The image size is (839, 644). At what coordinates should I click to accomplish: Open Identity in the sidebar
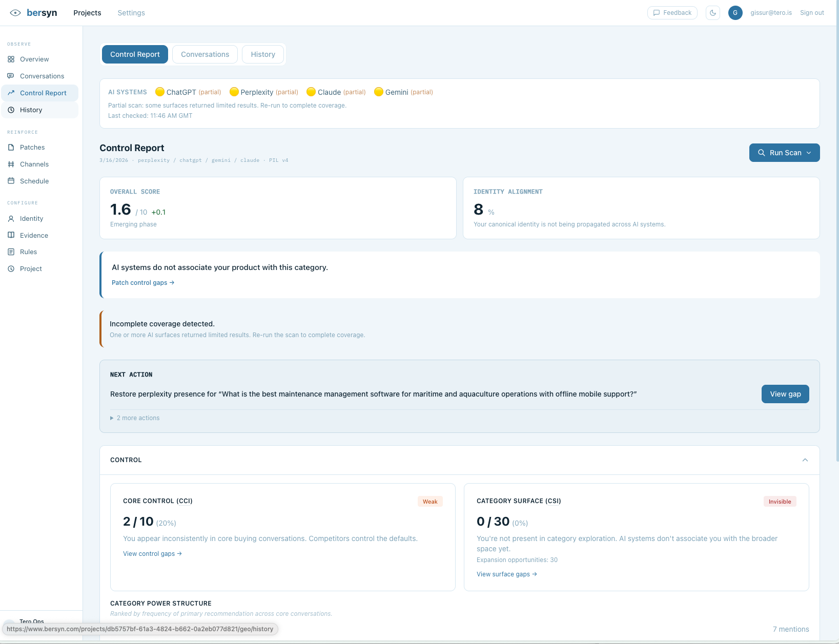(39, 218)
